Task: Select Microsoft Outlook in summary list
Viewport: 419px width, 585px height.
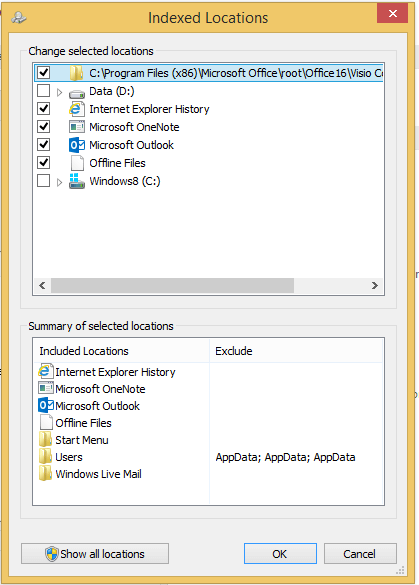Action: (x=97, y=406)
